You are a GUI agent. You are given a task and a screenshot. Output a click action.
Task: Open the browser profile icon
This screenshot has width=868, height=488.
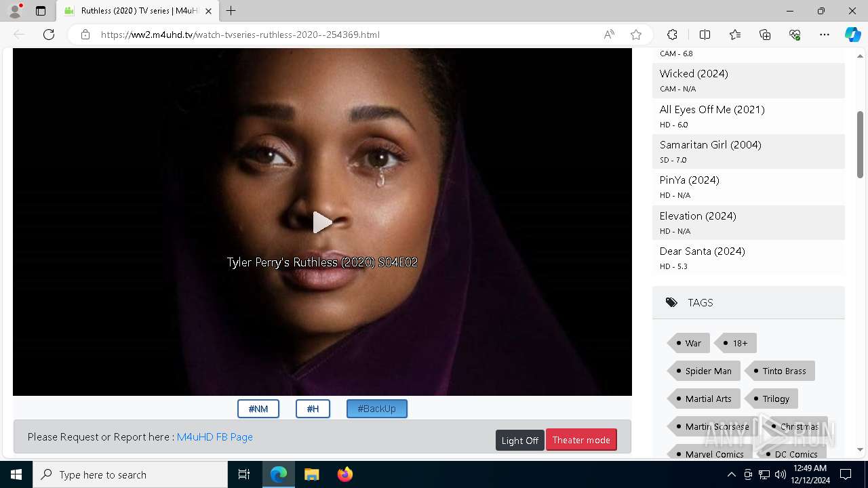tap(15, 11)
